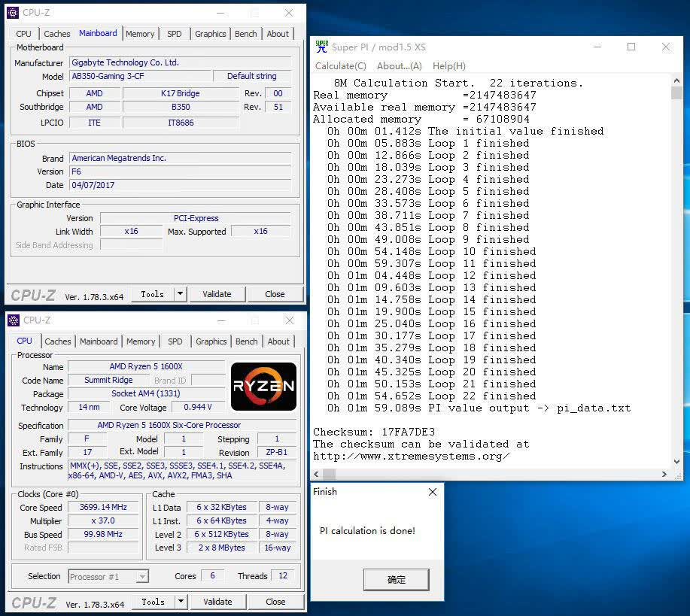Click the CPU-Z icon in the Mainboard window title bar
Image resolution: width=690 pixels, height=616 pixels.
[14, 12]
